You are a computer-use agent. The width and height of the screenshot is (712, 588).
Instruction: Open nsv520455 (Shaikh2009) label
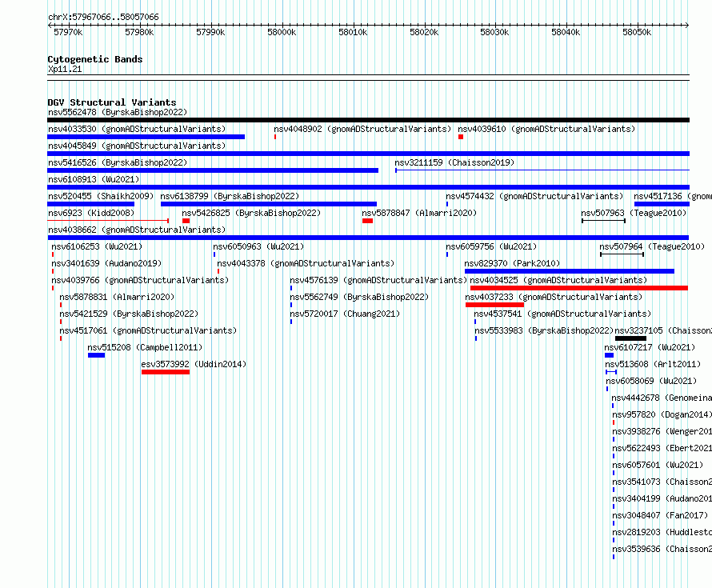(101, 196)
